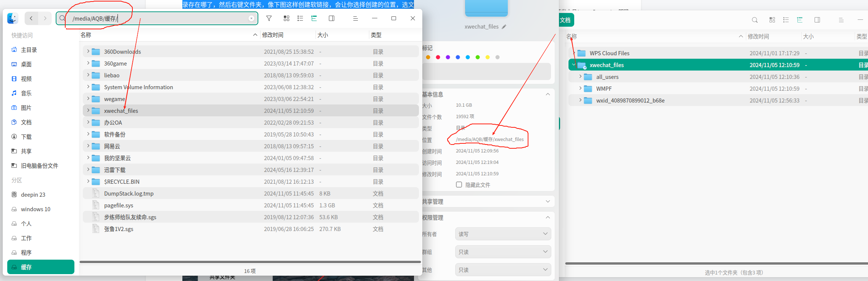Screen dimensions: 868x281
Task: Select tree view in the right window
Action: 800,20
